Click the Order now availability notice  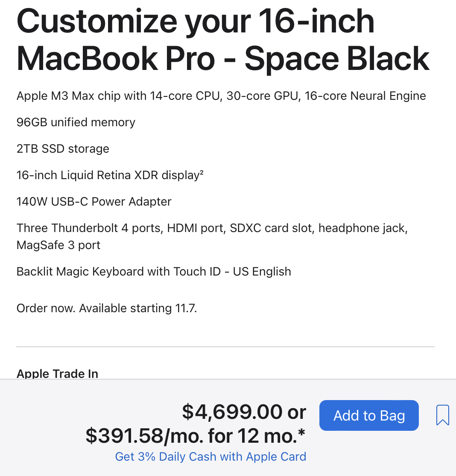tap(107, 308)
